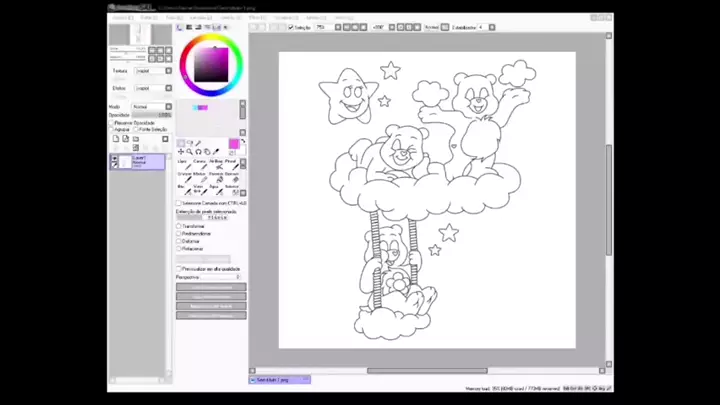Viewport: 720px width, 405px height.
Task: Select the eyedropper tool
Action: [x=216, y=152]
